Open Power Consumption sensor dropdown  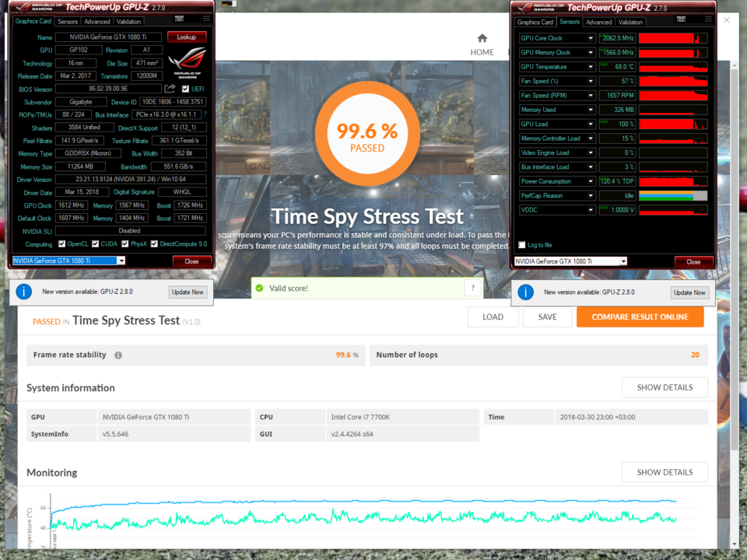[591, 181]
